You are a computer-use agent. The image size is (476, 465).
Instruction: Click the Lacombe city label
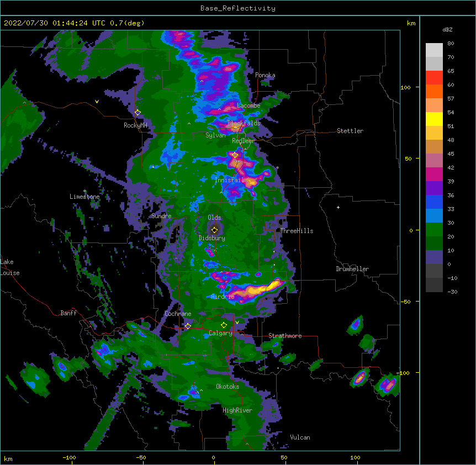pyautogui.click(x=248, y=105)
